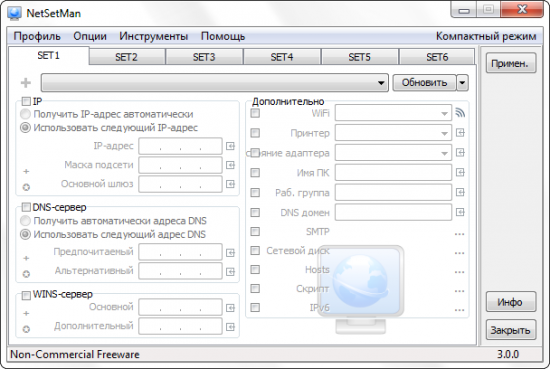Click the fetch-current icon next to DNS домен
The width and height of the screenshot is (550, 369).
click(x=460, y=212)
